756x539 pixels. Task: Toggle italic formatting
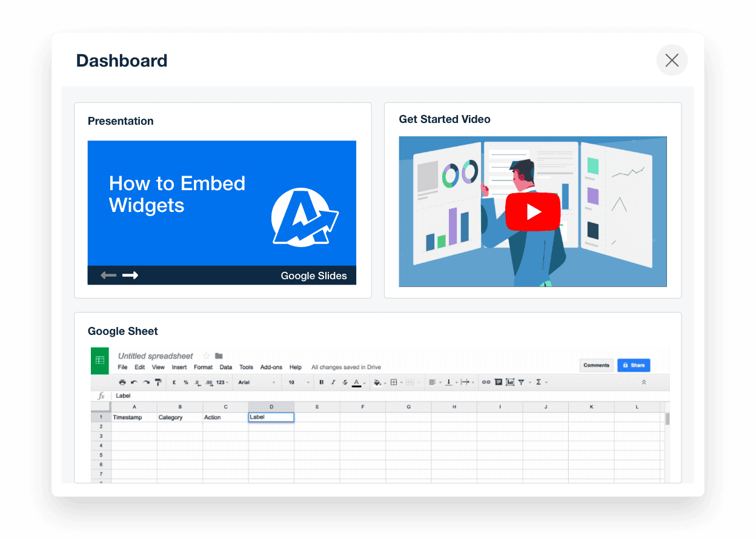pos(332,382)
